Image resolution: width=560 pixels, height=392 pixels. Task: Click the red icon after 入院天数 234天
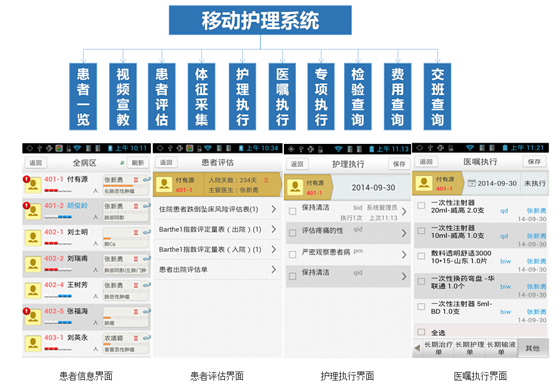(x=266, y=180)
